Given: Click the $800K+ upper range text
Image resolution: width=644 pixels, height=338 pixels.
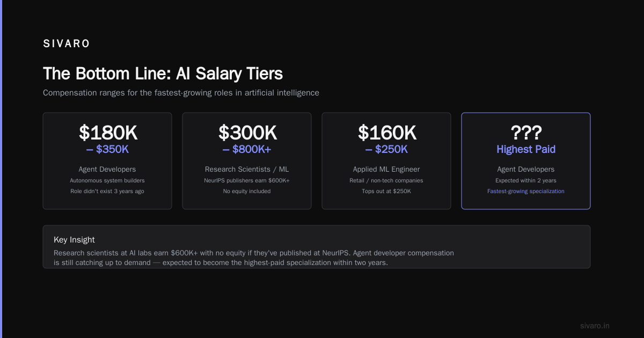Looking at the screenshot, I should 247,149.
